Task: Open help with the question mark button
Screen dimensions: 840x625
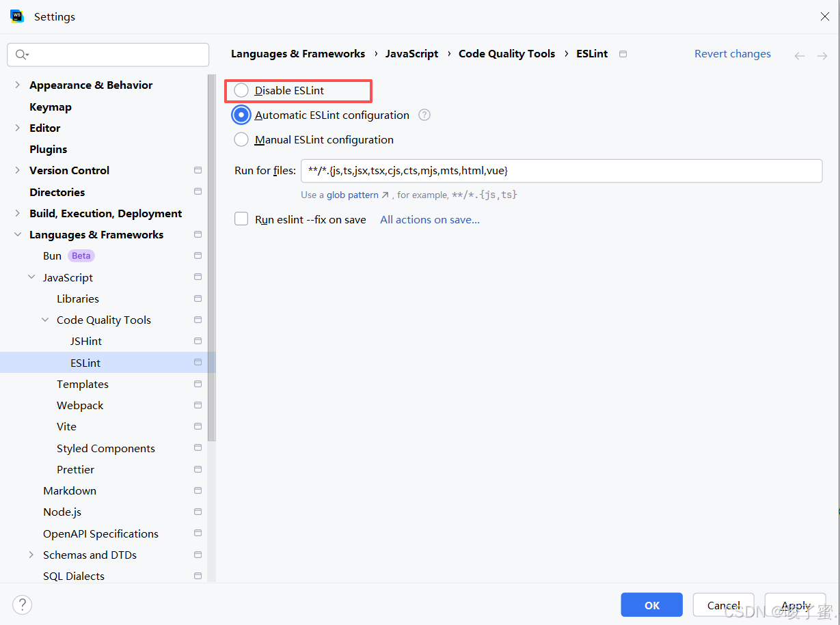Action: 22,605
